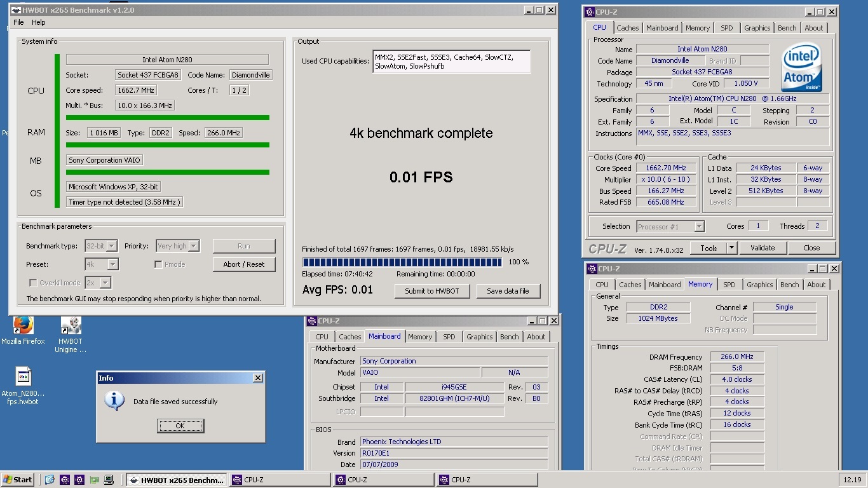Open HWBOT Unigine desktop shortcut
Screen dimensions: 868x488
click(x=71, y=325)
